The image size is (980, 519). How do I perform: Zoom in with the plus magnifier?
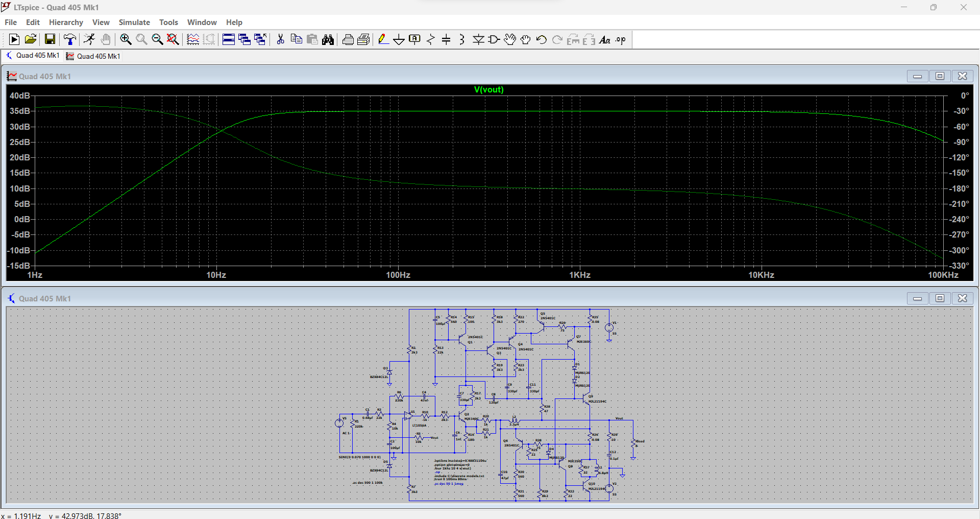(x=126, y=39)
